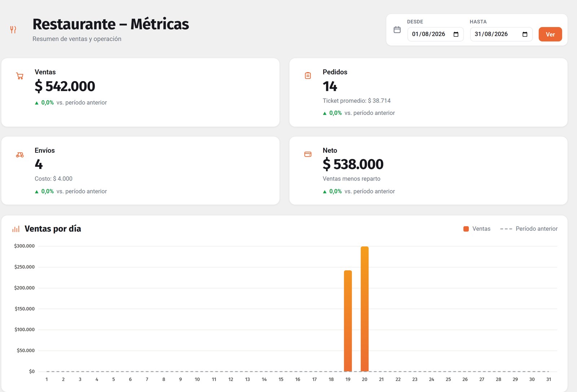The height and width of the screenshot is (392, 577).
Task: Click the $ 542.000 sales value
Action: click(x=65, y=86)
